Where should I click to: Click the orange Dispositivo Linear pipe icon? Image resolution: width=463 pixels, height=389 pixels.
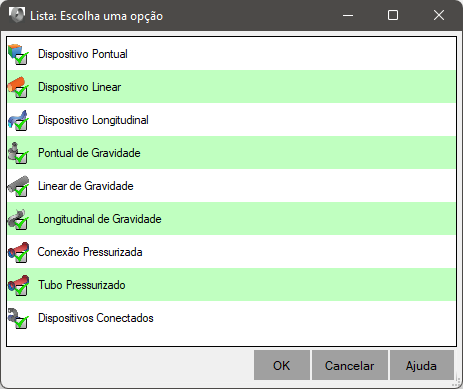(18, 87)
